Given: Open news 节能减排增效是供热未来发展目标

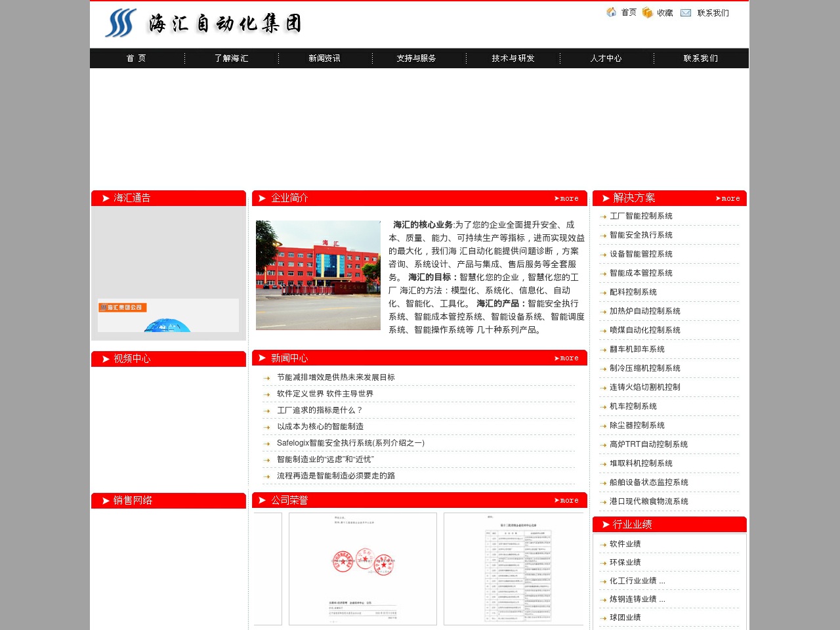Looking at the screenshot, I should coord(336,377).
